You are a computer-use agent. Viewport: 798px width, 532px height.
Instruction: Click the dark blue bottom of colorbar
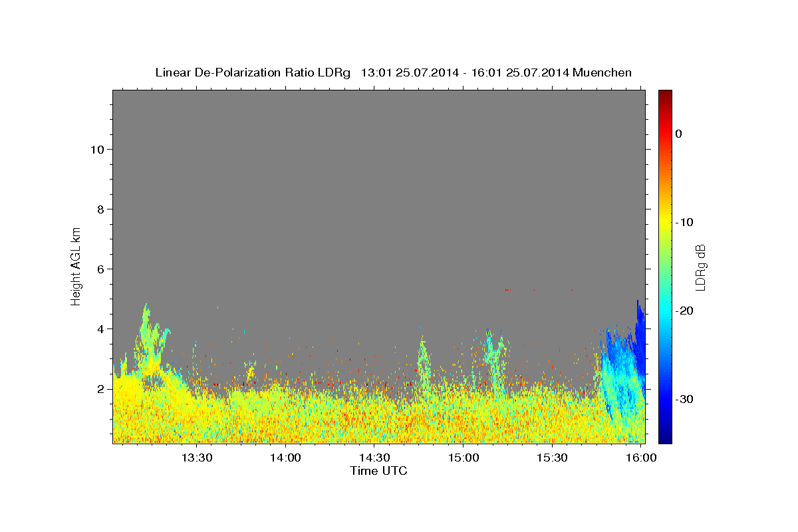[x=665, y=438]
